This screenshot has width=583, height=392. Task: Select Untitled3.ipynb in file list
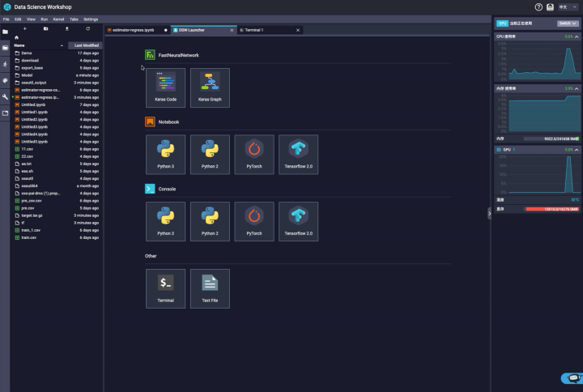coord(57,127)
